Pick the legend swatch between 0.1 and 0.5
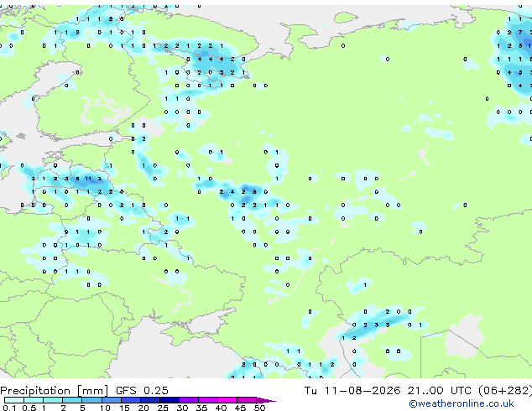This screenshot has width=532, height=411. pos(14,400)
